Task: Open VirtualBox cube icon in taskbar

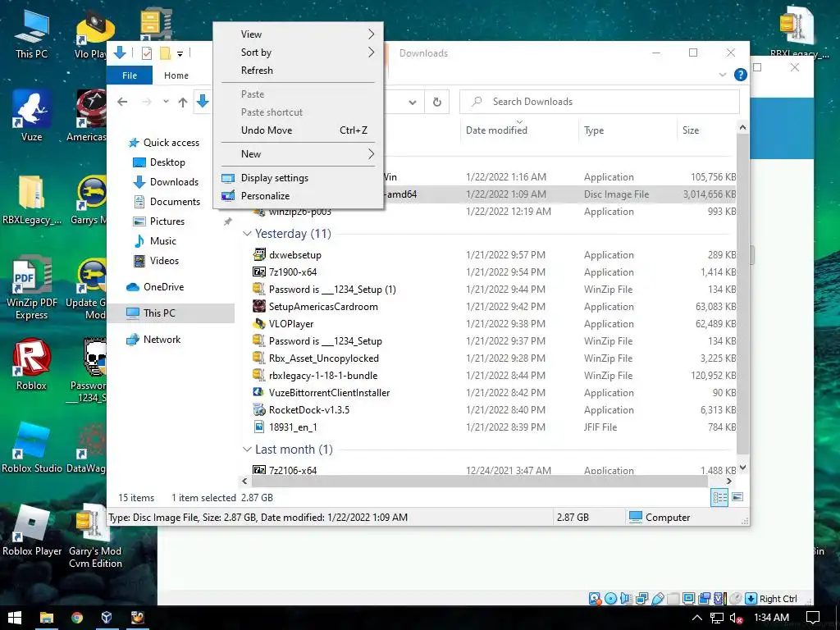Action: [107, 618]
